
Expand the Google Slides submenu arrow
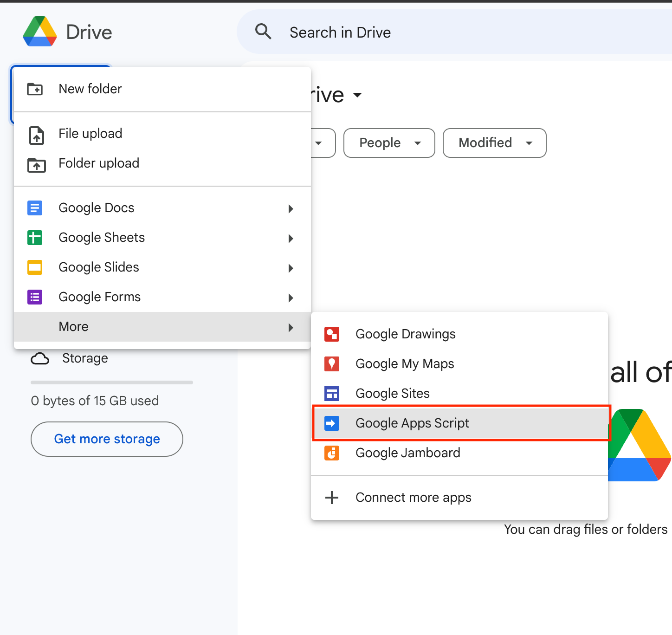click(x=291, y=268)
